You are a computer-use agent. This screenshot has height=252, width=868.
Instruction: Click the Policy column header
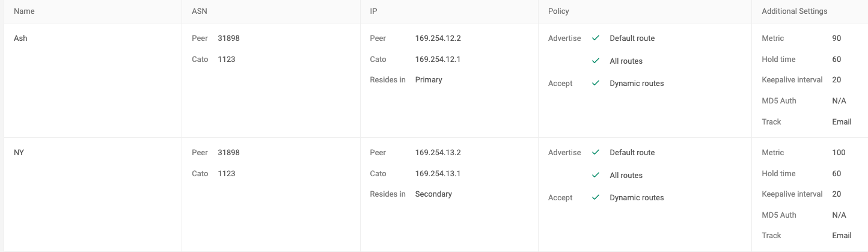558,11
